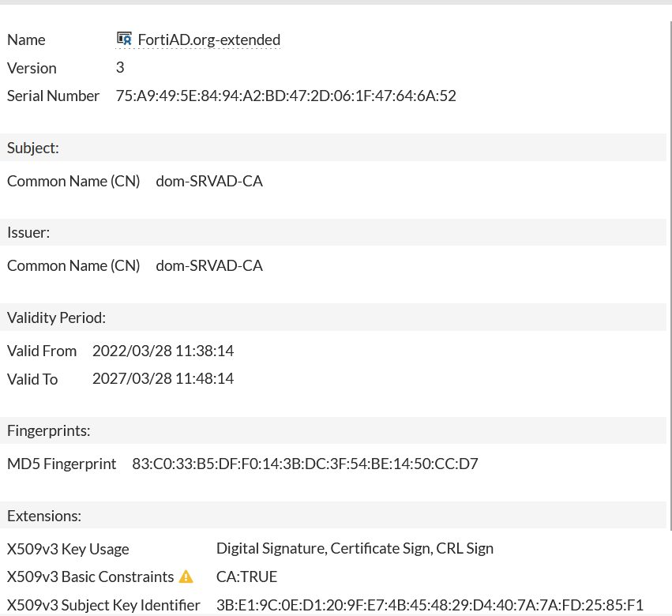The image size is (672, 616).
Task: Click the X509v3 Basic Constraints label
Action: [x=90, y=577]
